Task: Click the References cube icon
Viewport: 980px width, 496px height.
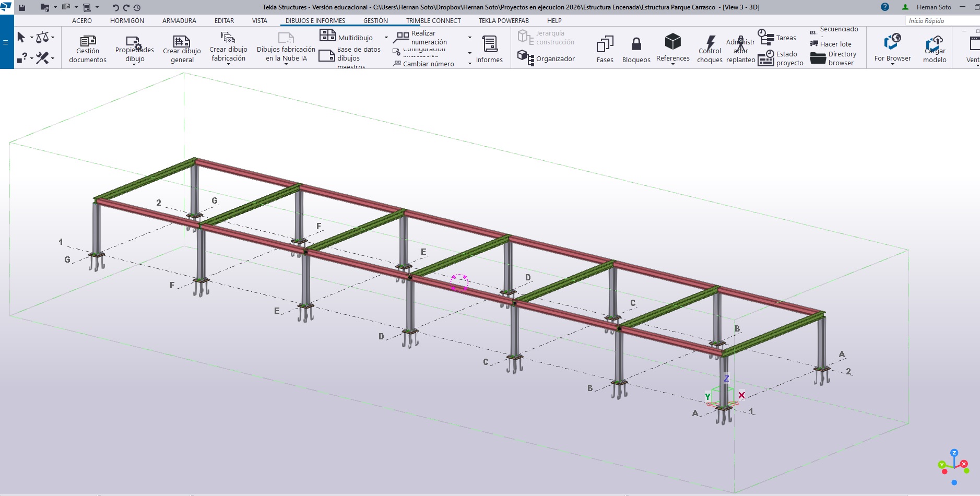Action: (673, 41)
